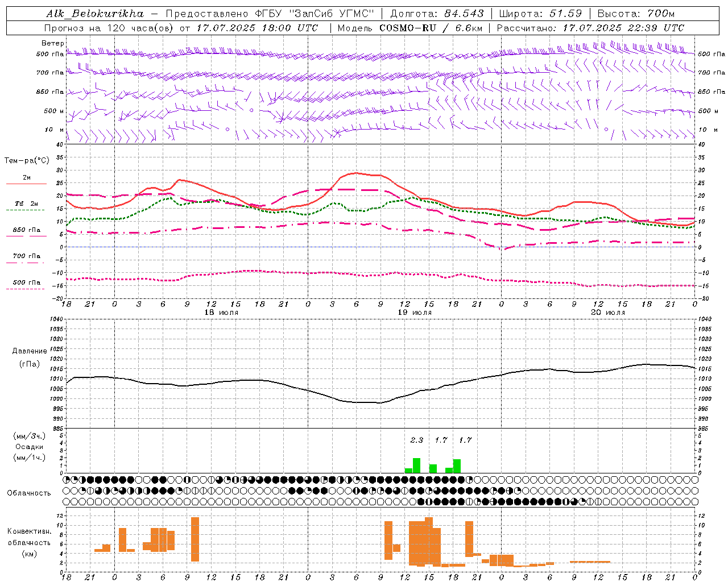The image size is (728, 582).
Task: Click the 'Давление' pressure panel label
Action: 30,351
